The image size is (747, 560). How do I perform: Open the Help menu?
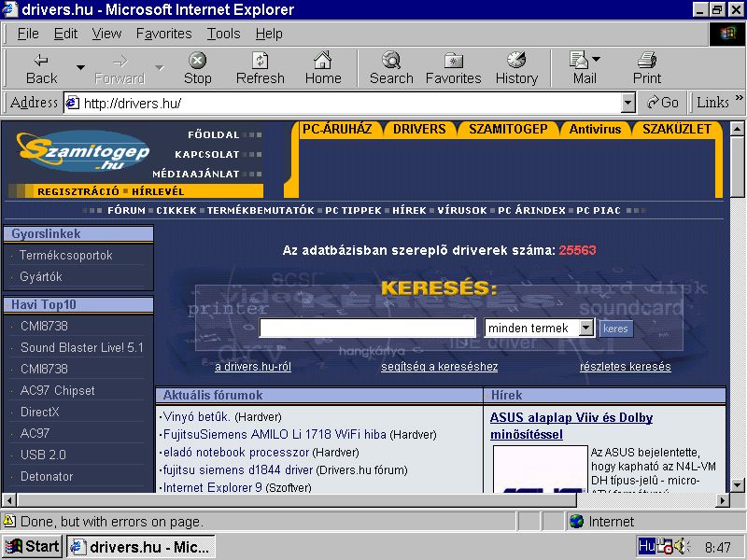[x=269, y=34]
